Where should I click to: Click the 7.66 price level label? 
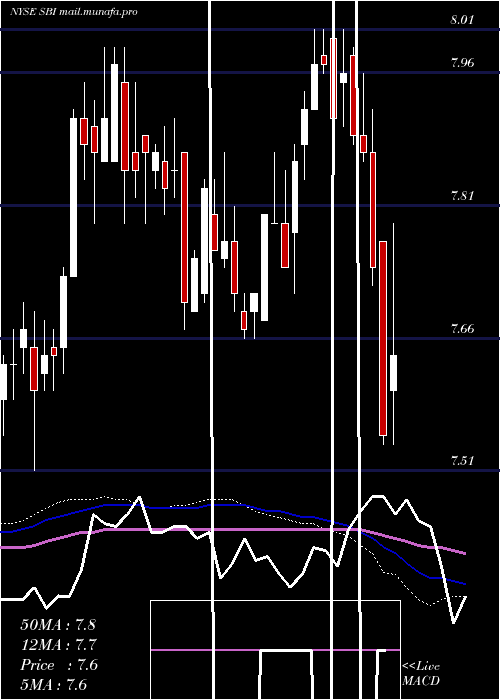point(462,329)
